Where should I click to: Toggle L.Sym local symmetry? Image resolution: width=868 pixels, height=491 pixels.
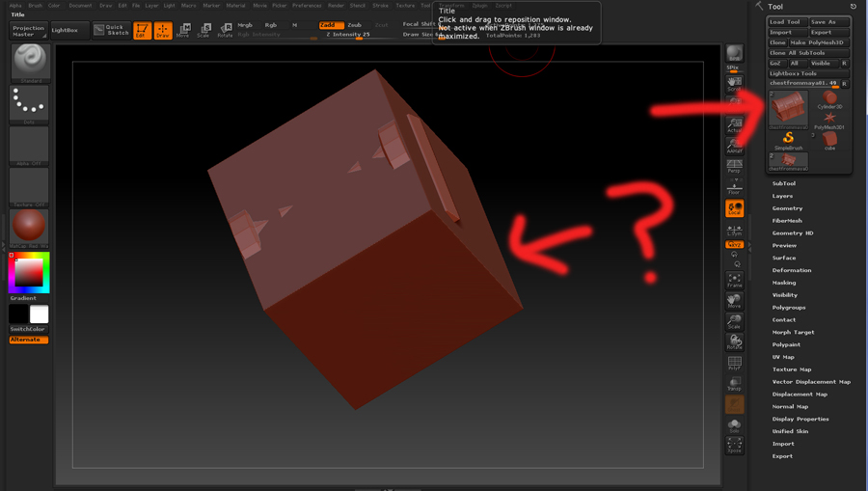coord(735,231)
